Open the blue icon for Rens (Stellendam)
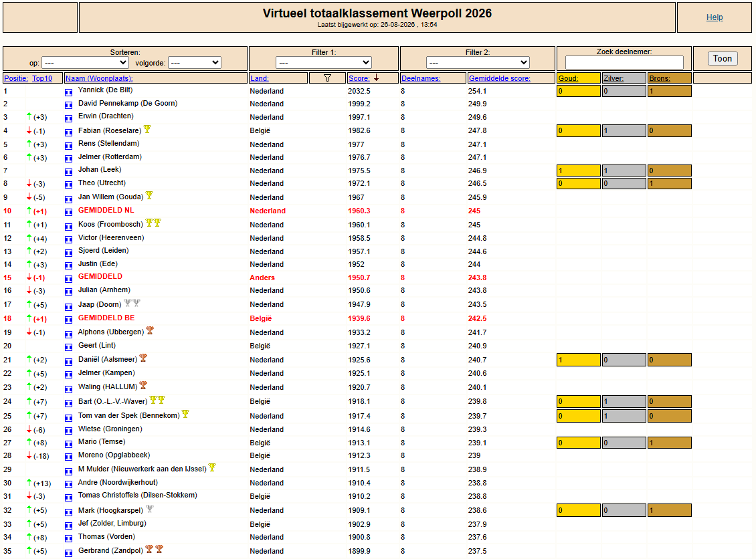The width and height of the screenshot is (756, 559). (68, 146)
